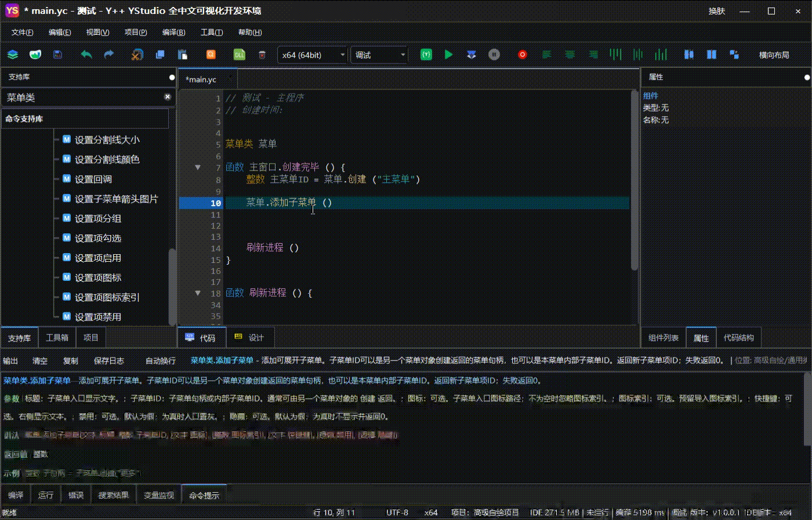Click the save all icon

57,55
